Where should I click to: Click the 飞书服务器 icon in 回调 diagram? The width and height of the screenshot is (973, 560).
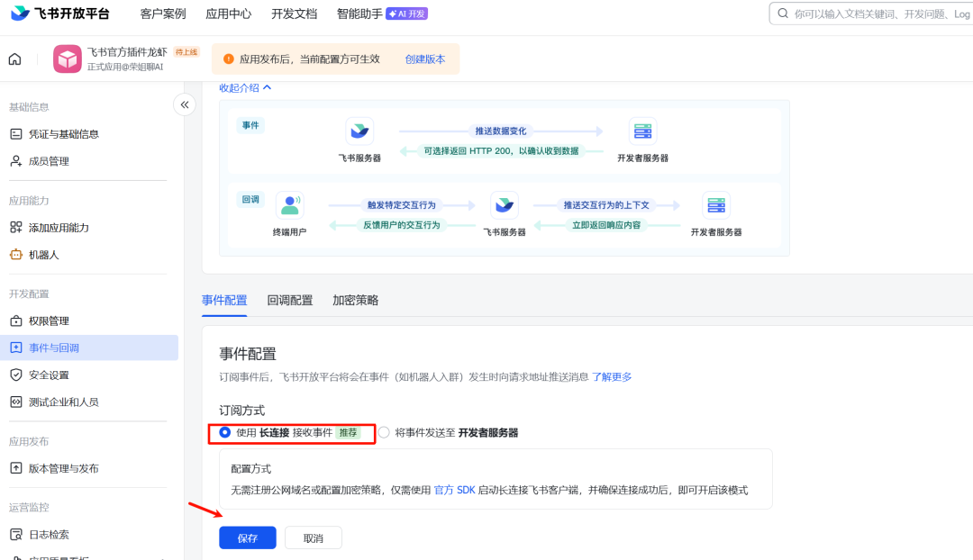(505, 205)
